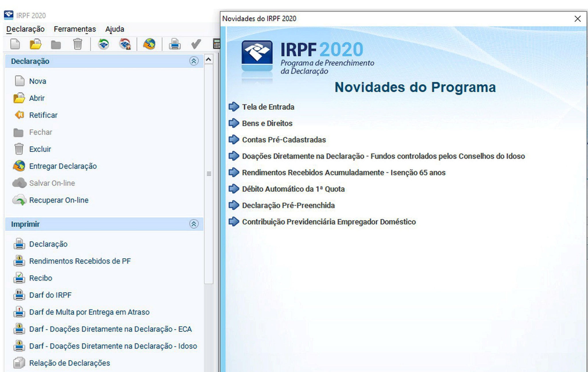Click Darf do IRPF print option
The width and height of the screenshot is (588, 372).
[50, 295]
